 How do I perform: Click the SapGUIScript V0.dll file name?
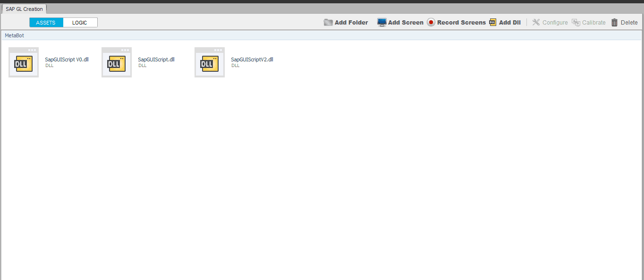(x=67, y=59)
